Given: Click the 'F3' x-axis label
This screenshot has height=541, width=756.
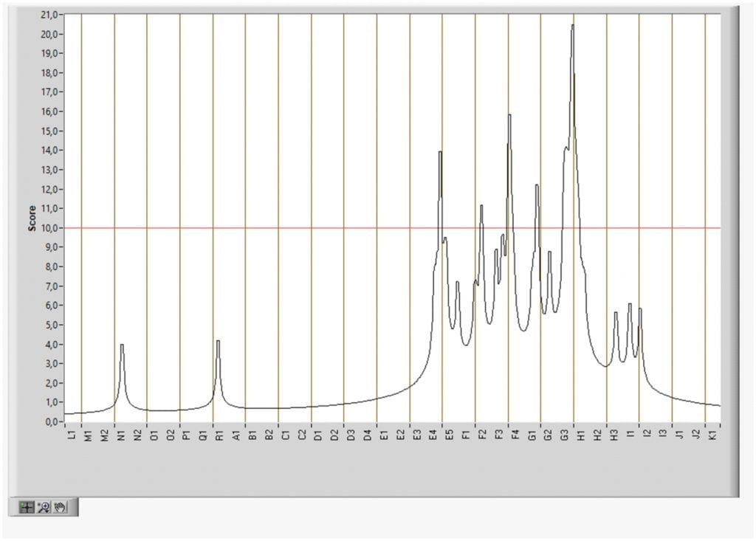Looking at the screenshot, I should (499, 435).
